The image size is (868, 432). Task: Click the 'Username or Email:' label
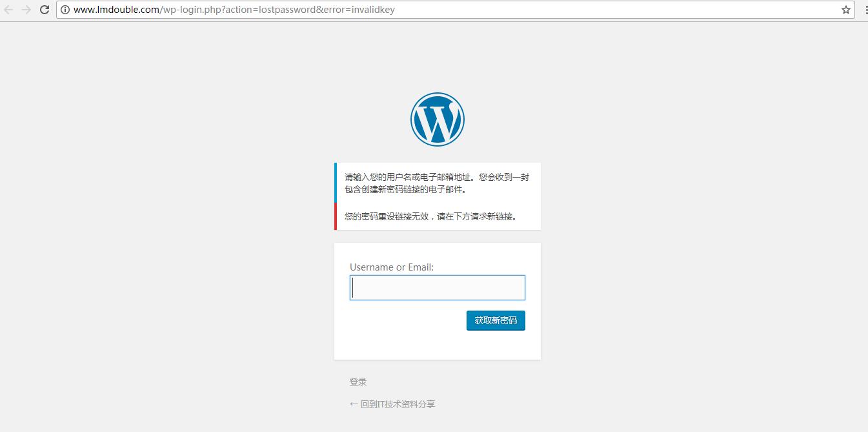(x=392, y=267)
